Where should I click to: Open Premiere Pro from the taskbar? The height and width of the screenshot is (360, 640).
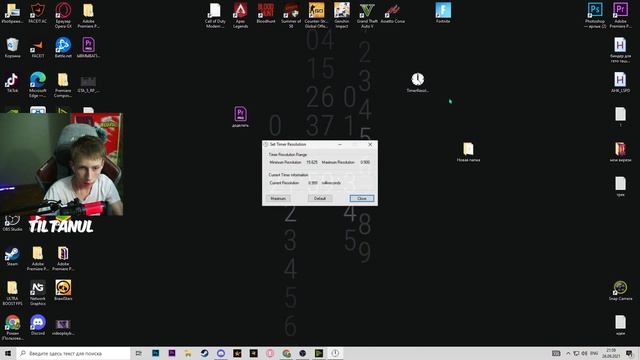[172, 353]
